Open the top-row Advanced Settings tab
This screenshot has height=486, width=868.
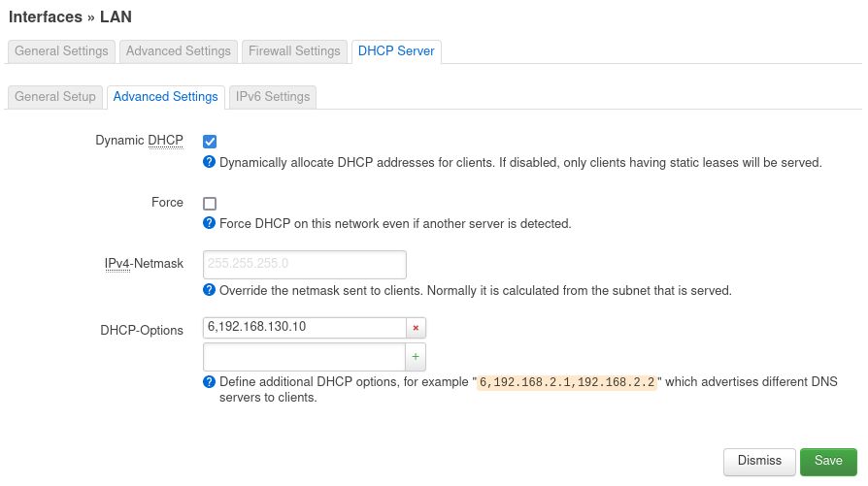point(179,51)
